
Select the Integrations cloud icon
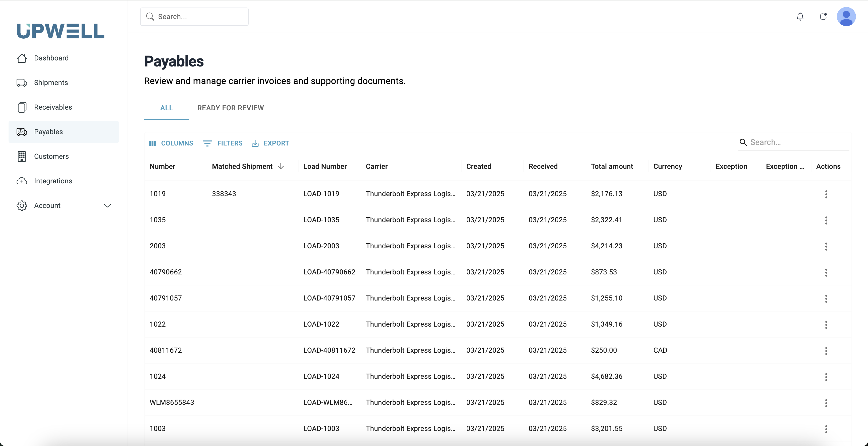22,181
